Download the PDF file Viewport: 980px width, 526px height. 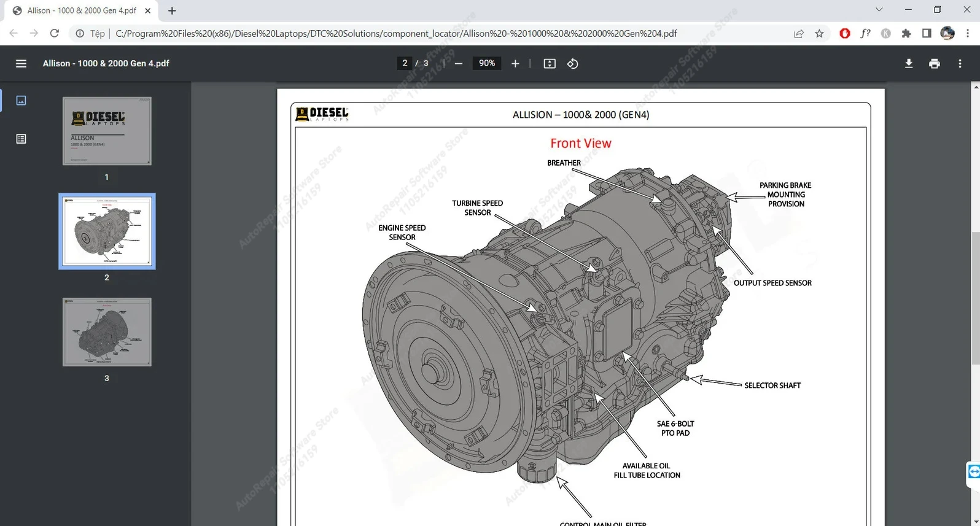[909, 63]
